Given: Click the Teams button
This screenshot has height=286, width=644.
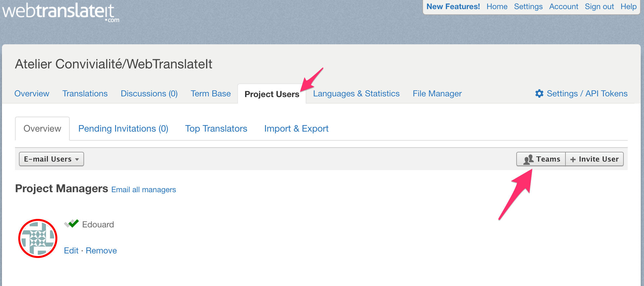Looking at the screenshot, I should point(541,159).
